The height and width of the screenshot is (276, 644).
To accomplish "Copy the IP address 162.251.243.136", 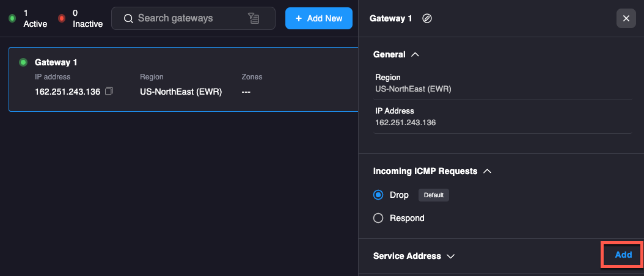I will pyautogui.click(x=109, y=92).
